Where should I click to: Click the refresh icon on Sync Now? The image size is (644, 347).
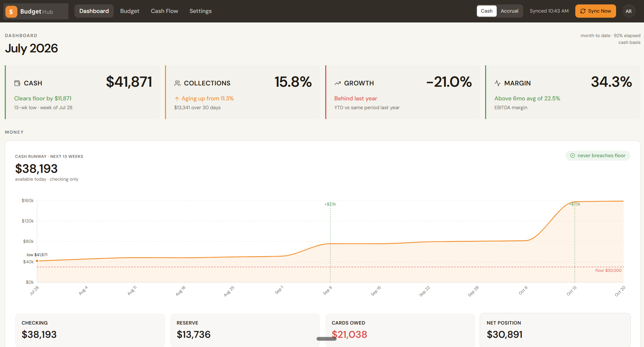(583, 11)
